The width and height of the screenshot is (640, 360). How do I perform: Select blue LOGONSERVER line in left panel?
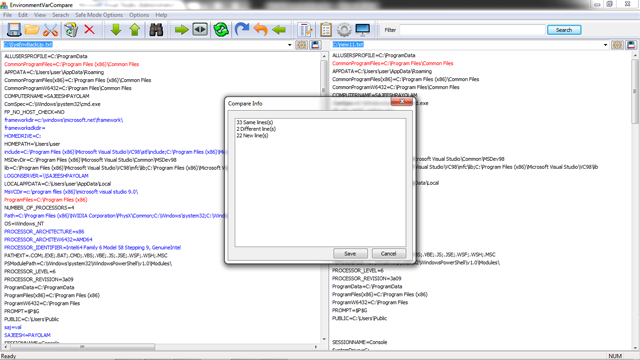[x=46, y=176]
